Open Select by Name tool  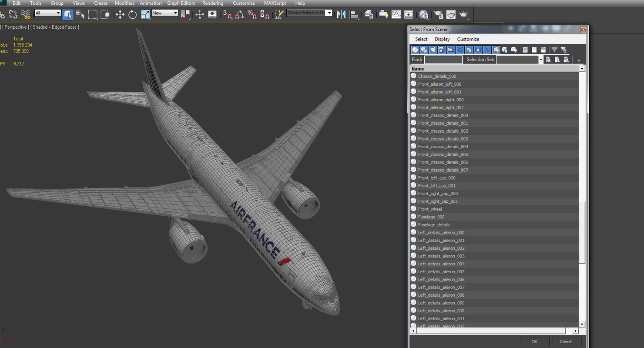click(80, 14)
